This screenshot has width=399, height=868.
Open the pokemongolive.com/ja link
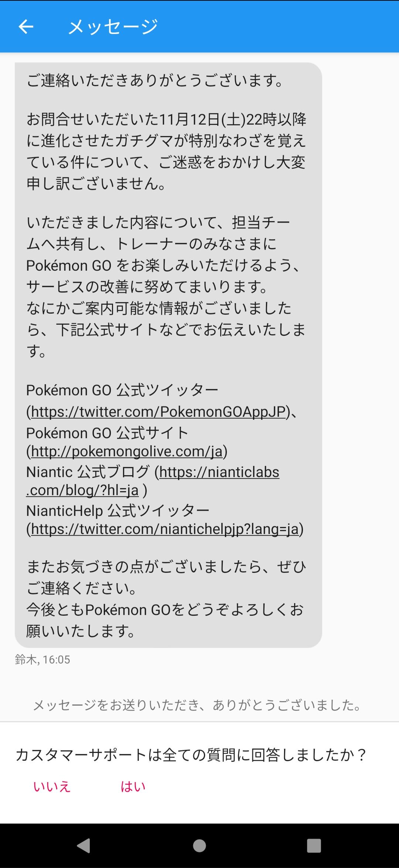pyautogui.click(x=127, y=451)
